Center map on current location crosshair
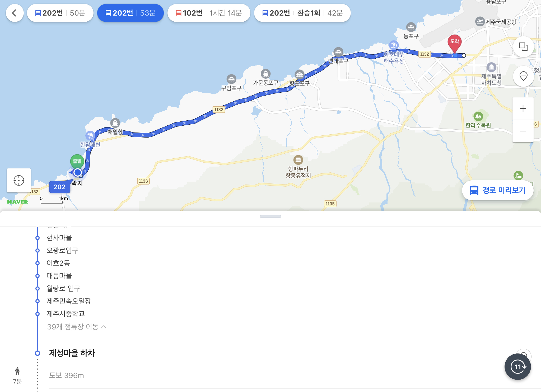 click(x=19, y=180)
